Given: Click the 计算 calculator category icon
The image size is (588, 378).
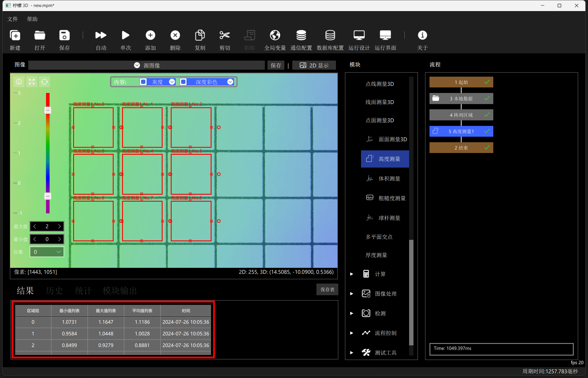Looking at the screenshot, I should [366, 274].
